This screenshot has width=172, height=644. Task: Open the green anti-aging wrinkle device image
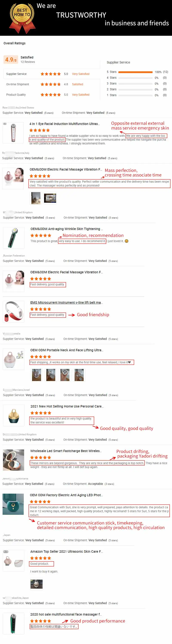(x=14, y=238)
